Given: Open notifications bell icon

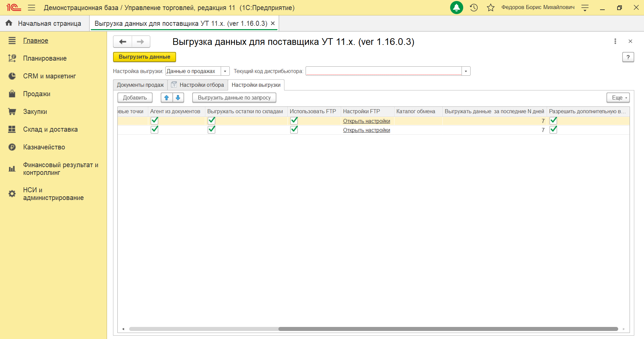Looking at the screenshot, I should 457,7.
